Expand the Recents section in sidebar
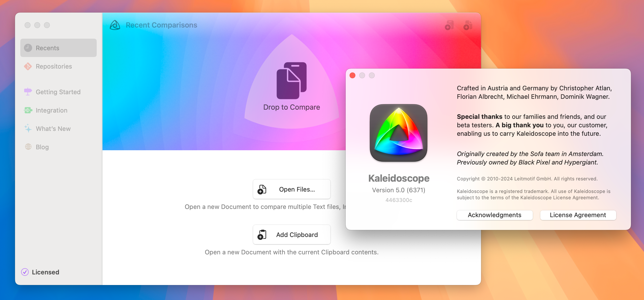Image resolution: width=644 pixels, height=300 pixels. coord(59,48)
